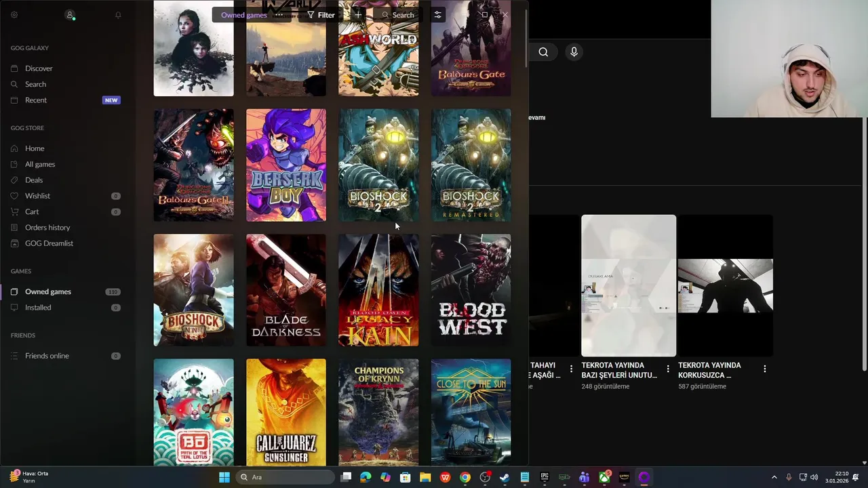
Task: Open GOG Galaxy settings gear
Action: (x=14, y=14)
